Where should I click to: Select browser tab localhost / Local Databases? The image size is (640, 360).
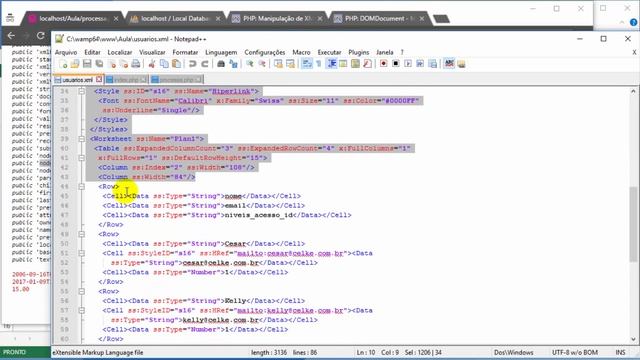point(176,19)
